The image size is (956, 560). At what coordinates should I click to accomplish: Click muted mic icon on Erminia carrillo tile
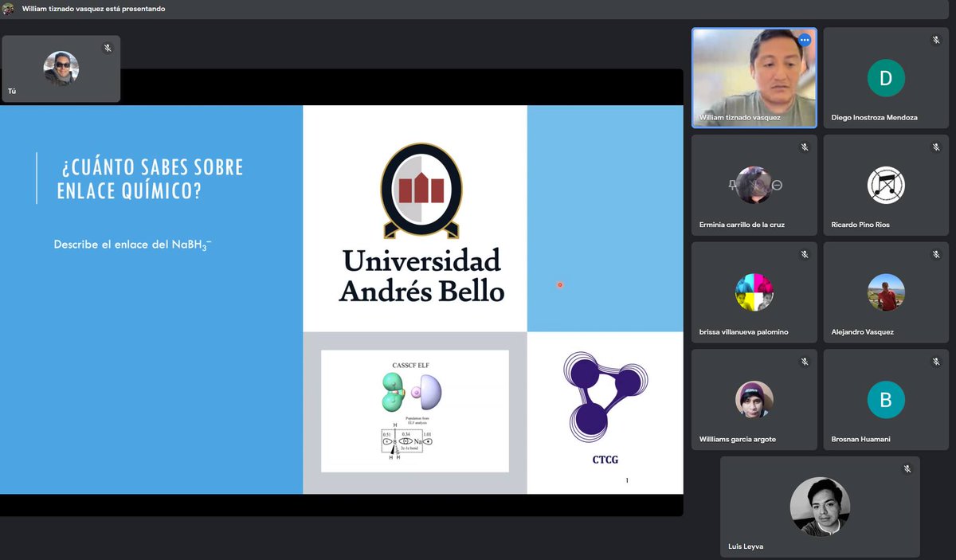805,147
